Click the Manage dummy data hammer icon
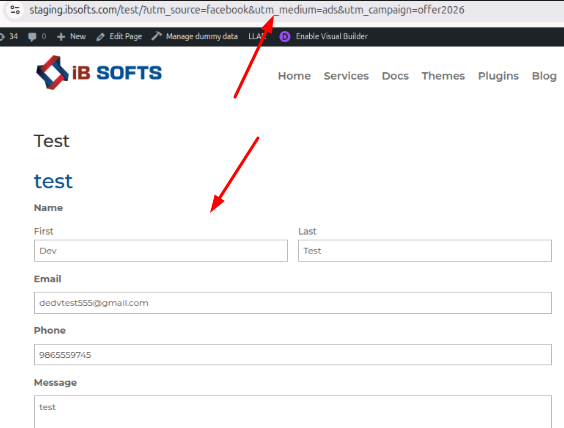 (156, 36)
